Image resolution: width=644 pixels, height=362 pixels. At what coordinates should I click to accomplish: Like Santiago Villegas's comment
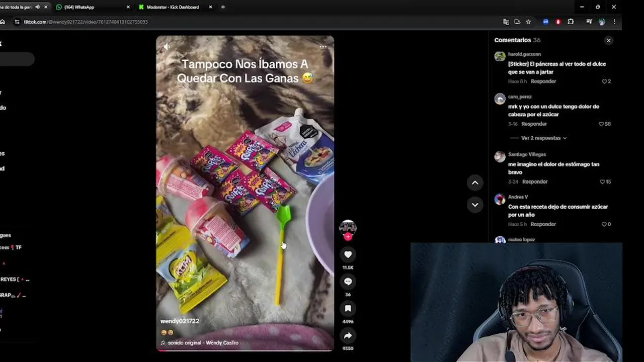(x=602, y=182)
